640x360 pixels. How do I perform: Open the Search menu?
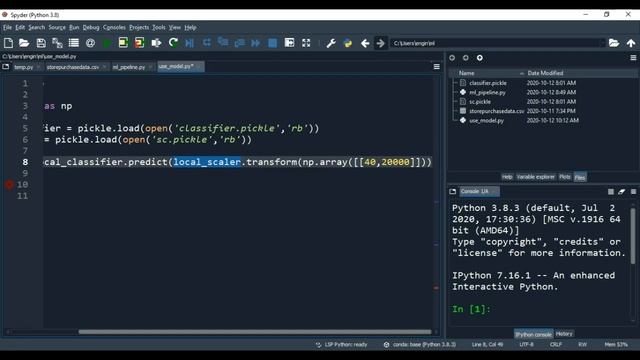[36, 27]
